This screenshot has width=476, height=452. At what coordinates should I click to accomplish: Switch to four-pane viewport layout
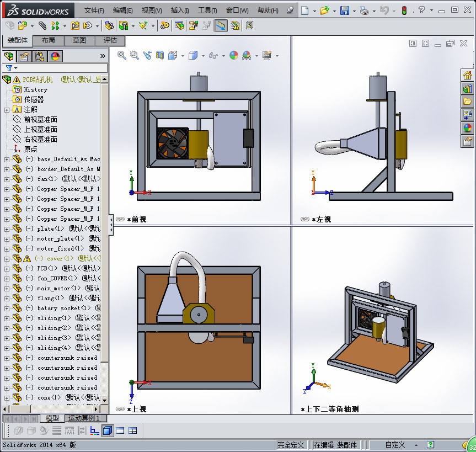(x=133, y=430)
